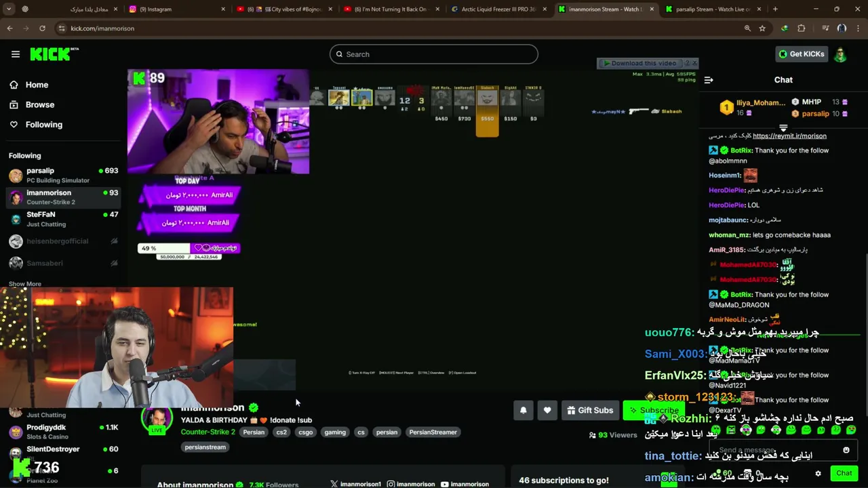Open Chrome profile avatar

point(842,28)
